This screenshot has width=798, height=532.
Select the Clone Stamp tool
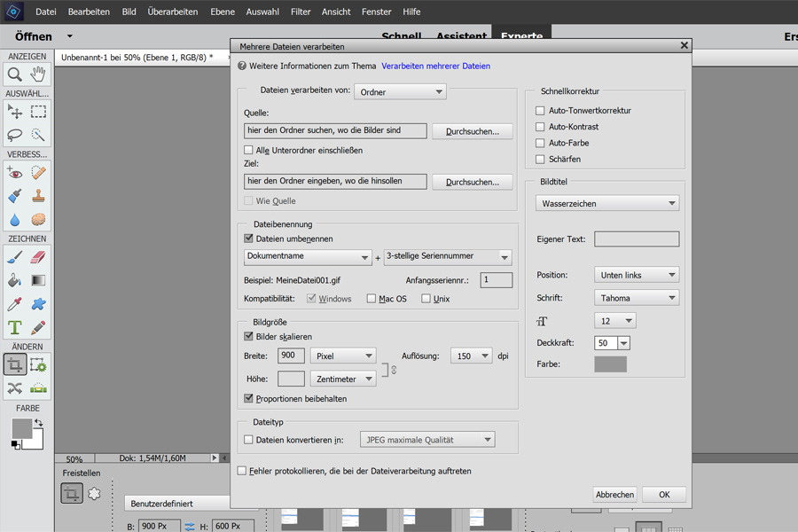point(38,196)
